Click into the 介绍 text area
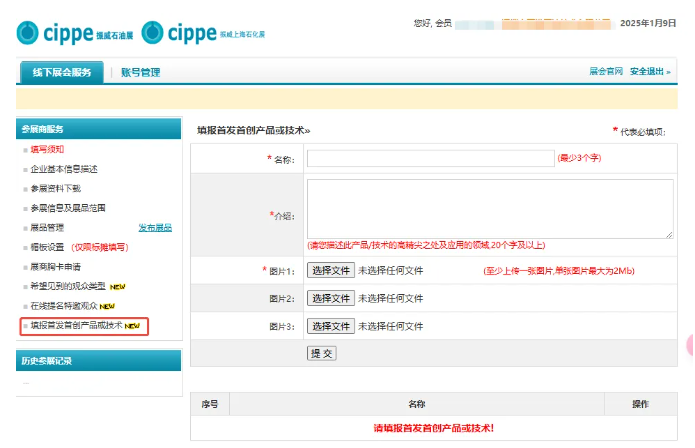 [x=490, y=209]
